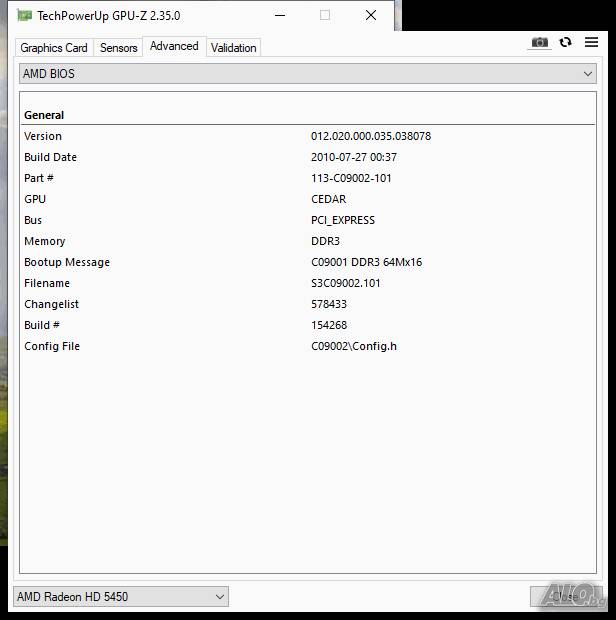Select value C09001 DDR3 64Mx16

pos(367,262)
